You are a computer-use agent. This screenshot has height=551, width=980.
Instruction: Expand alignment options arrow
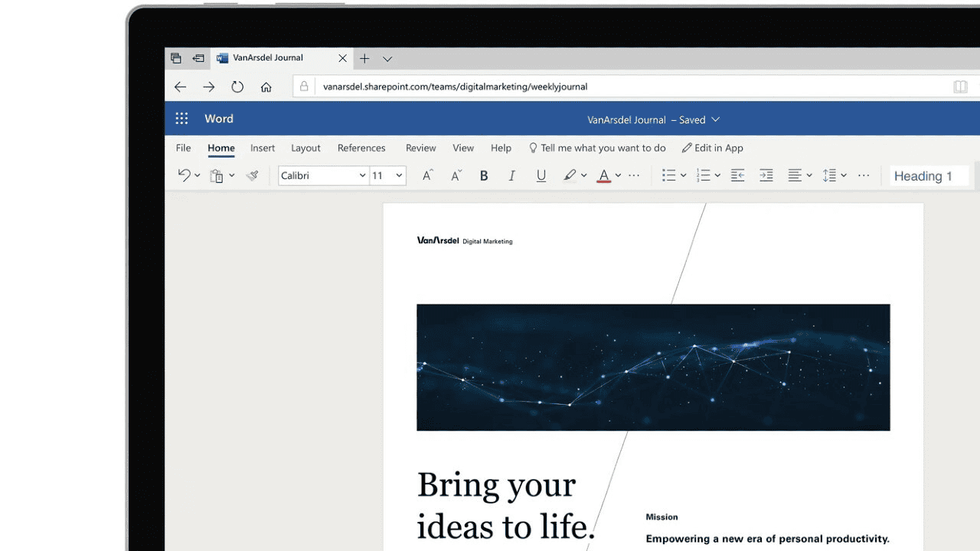click(x=809, y=175)
